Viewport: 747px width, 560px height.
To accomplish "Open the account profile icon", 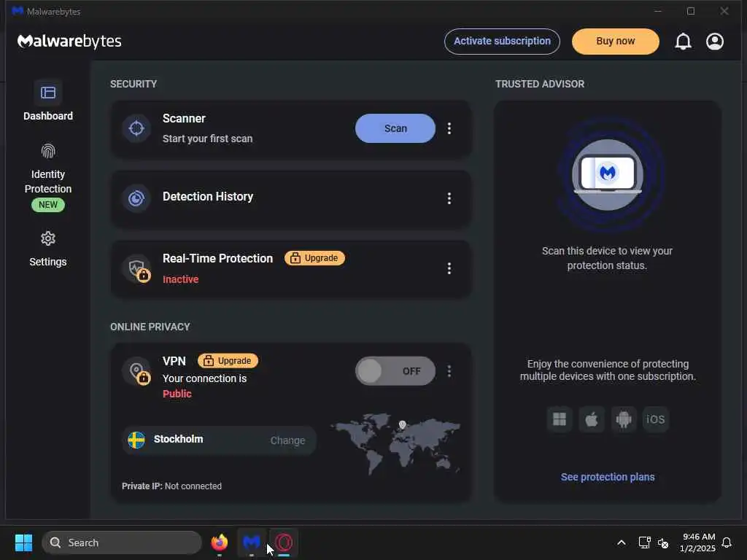I will tap(715, 42).
